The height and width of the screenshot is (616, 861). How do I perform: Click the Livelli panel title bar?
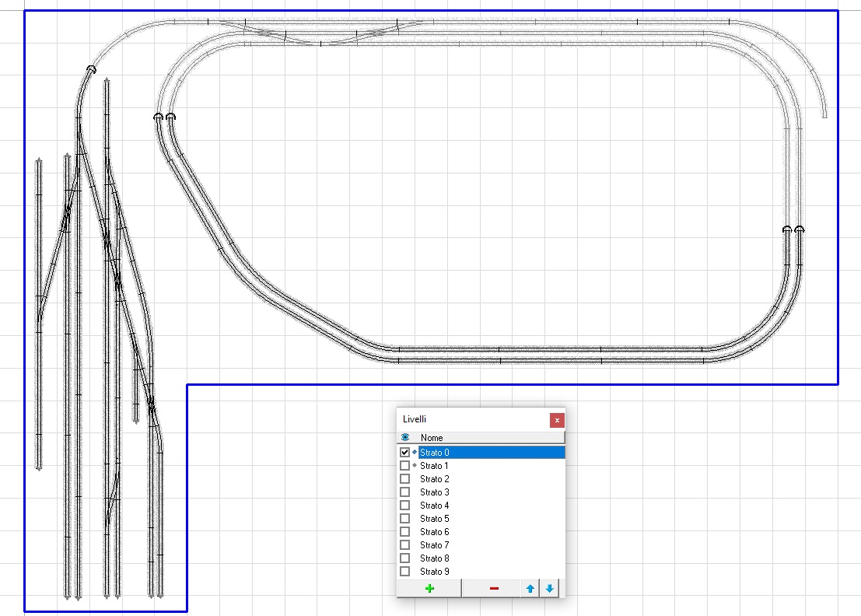coord(467,420)
